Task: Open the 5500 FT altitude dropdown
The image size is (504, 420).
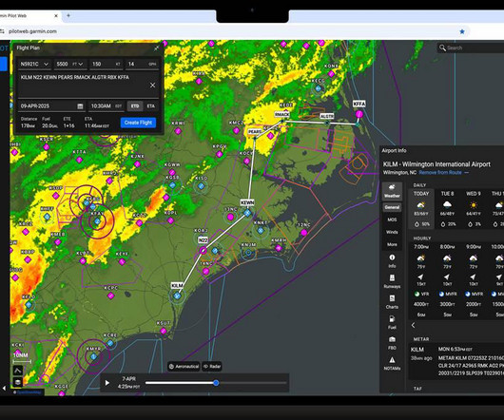Action: [69, 65]
